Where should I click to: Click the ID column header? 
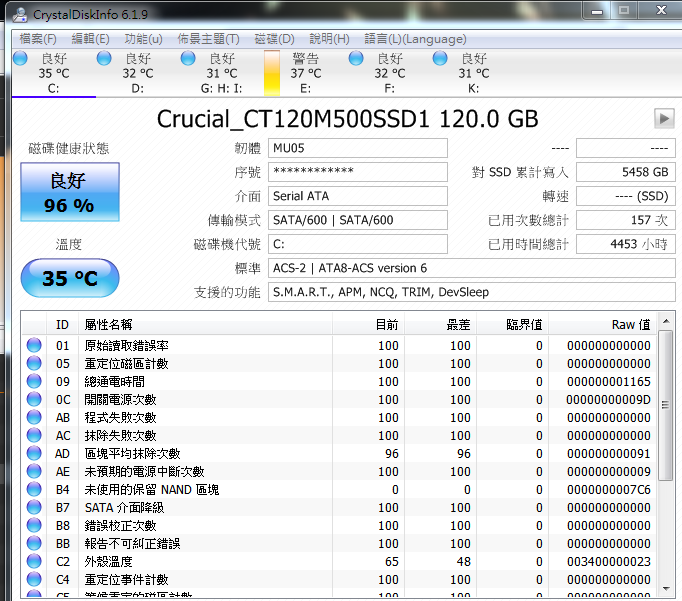tap(62, 324)
